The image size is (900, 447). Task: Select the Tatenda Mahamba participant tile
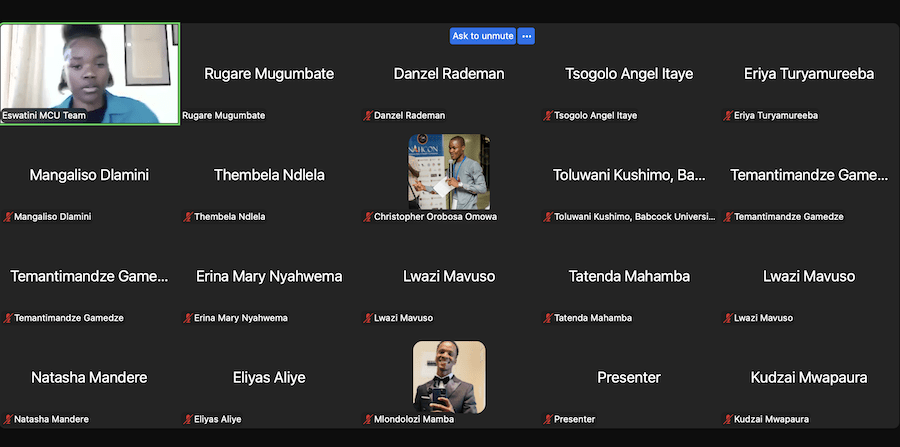point(630,277)
